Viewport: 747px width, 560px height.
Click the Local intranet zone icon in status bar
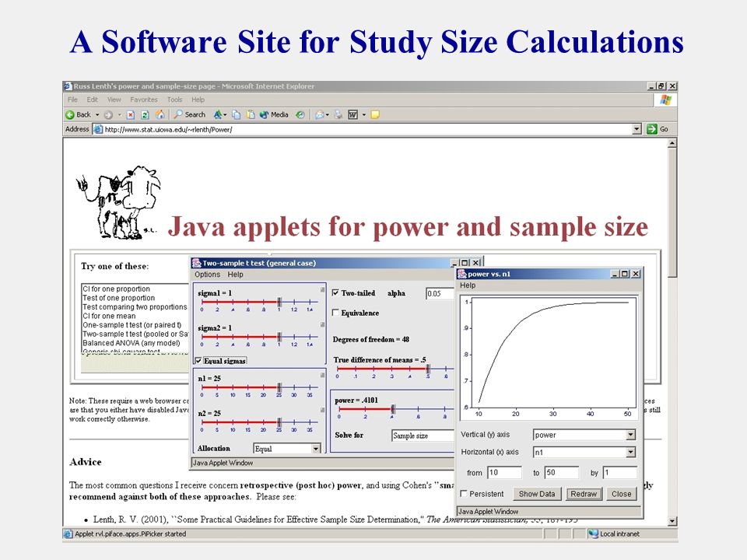point(593,534)
